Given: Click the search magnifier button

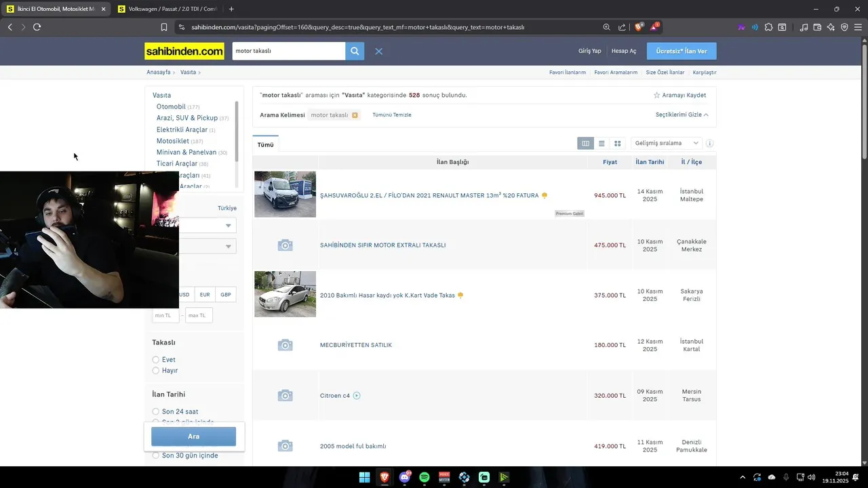Looking at the screenshot, I should [x=355, y=51].
